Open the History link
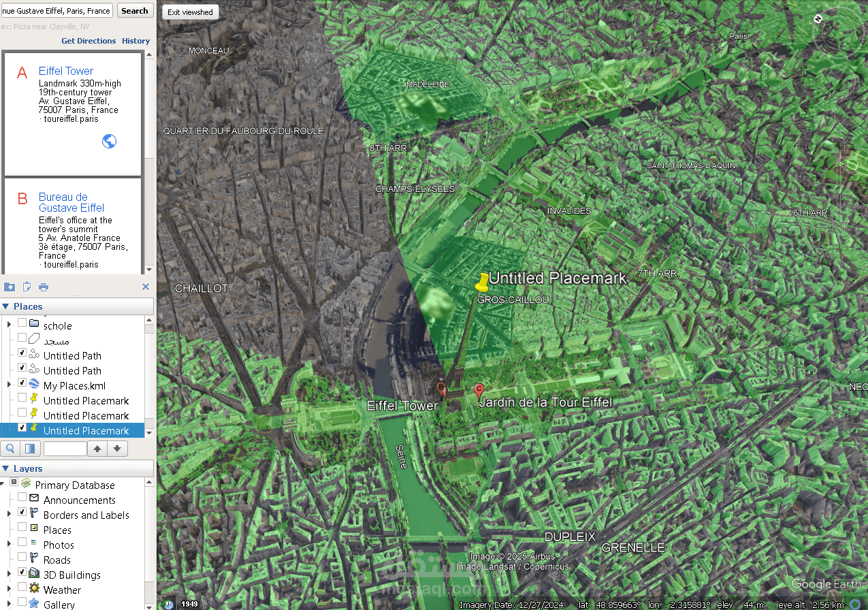This screenshot has width=868, height=610. pos(136,41)
